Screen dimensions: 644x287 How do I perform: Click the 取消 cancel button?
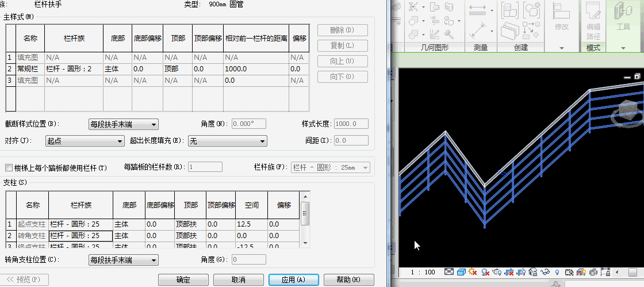pyautogui.click(x=238, y=280)
